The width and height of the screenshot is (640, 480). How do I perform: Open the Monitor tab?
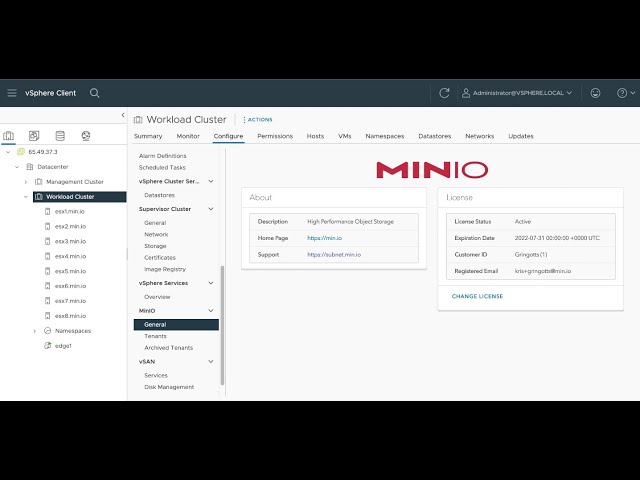188,136
